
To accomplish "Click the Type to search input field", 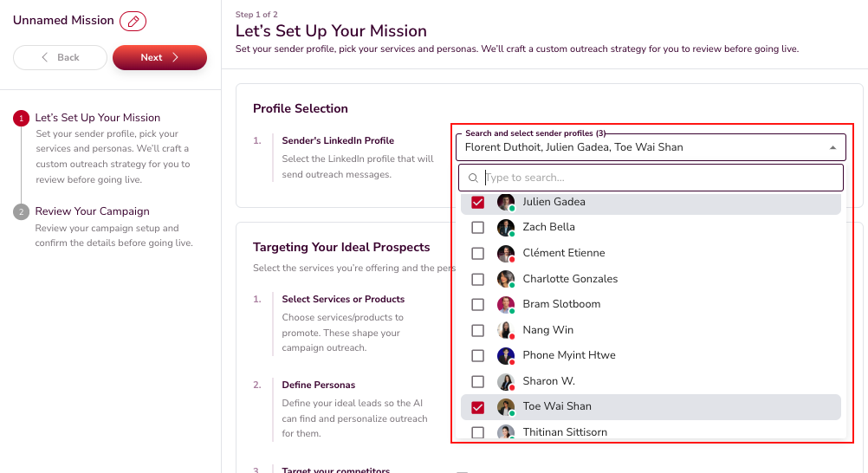I will (658, 178).
